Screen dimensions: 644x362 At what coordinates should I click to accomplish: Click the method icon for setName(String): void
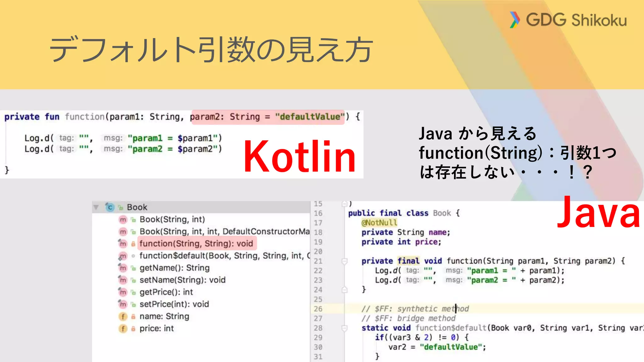[123, 280]
